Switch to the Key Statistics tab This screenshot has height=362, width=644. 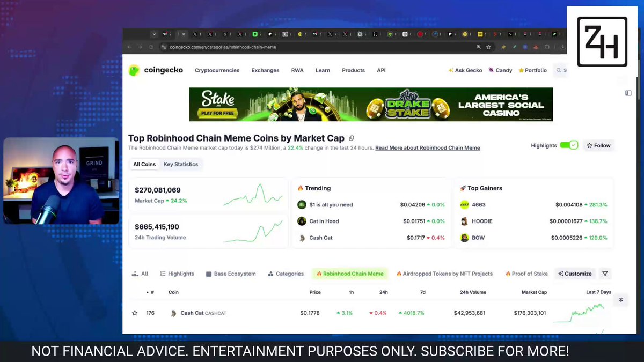(181, 164)
